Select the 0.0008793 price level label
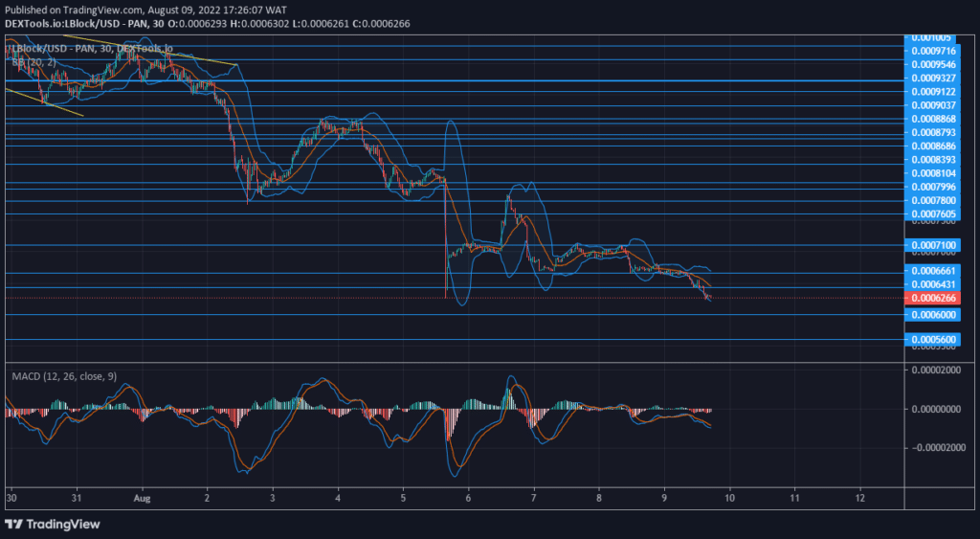980x539 pixels. coord(933,132)
